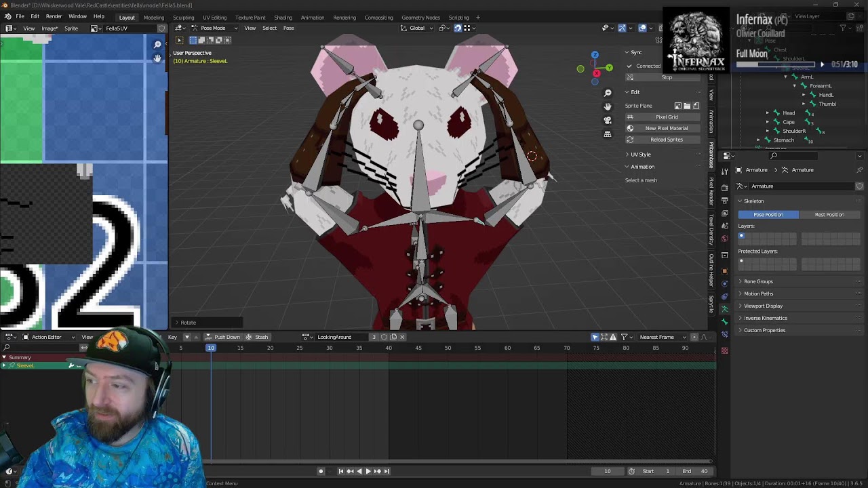Viewport: 868px width, 488px height.
Task: Toggle the first Protected Layers box
Action: point(741,260)
